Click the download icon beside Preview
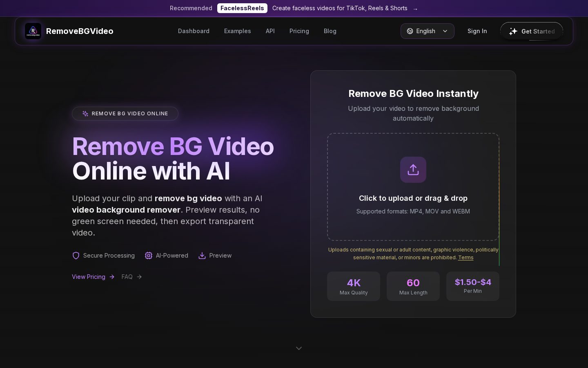This screenshot has height=368, width=588. click(202, 256)
